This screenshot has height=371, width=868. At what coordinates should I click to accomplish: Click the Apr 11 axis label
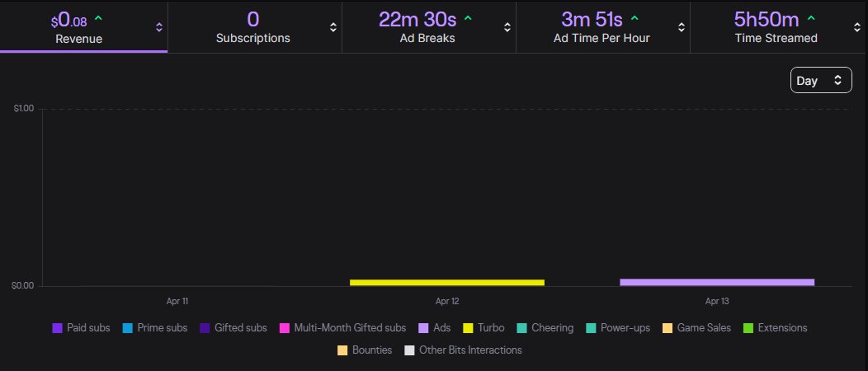pos(177,302)
